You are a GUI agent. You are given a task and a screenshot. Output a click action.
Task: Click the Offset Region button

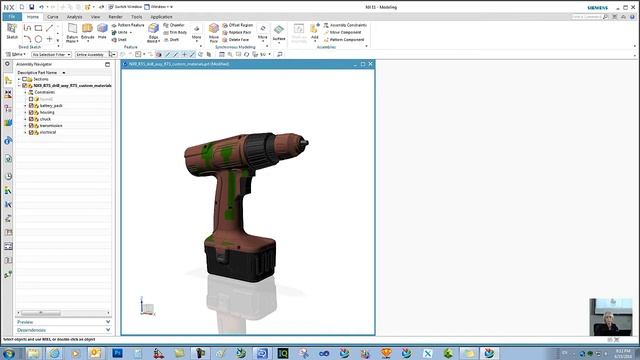tap(238, 25)
